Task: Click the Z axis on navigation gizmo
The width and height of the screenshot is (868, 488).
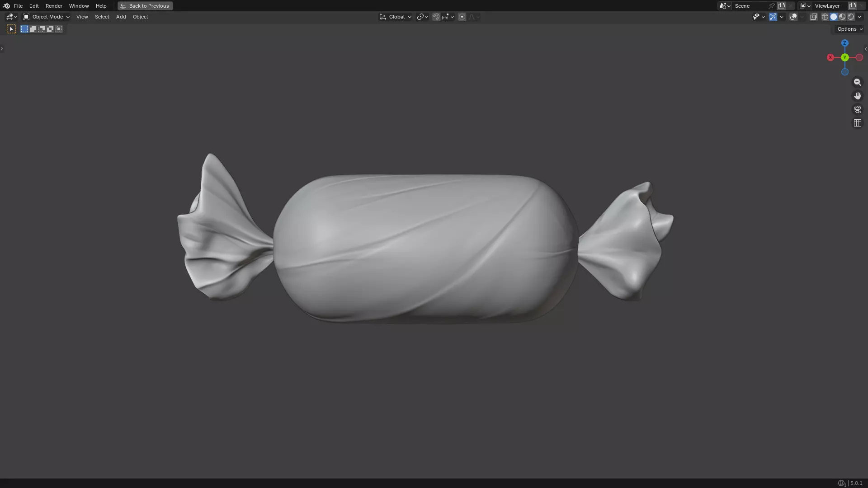Action: tap(844, 43)
